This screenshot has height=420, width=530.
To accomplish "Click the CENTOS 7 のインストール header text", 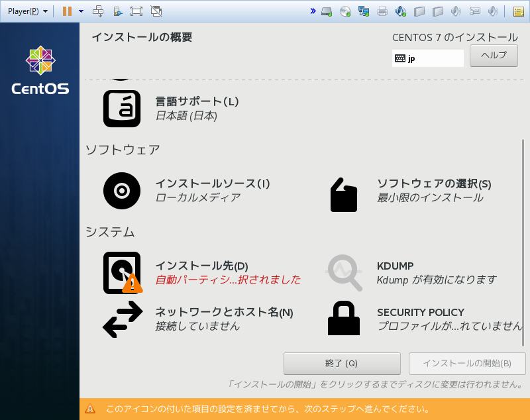I will (455, 38).
